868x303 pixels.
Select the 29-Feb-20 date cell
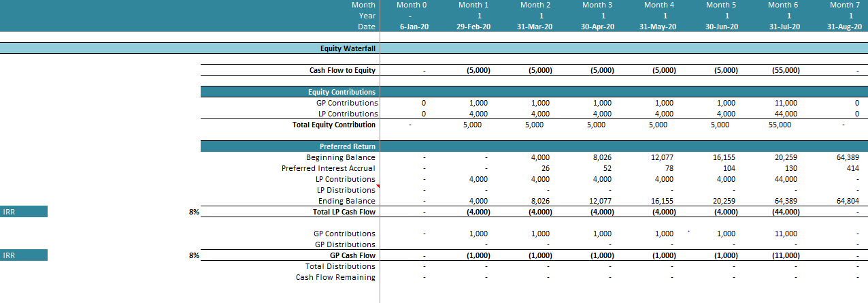coord(473,27)
